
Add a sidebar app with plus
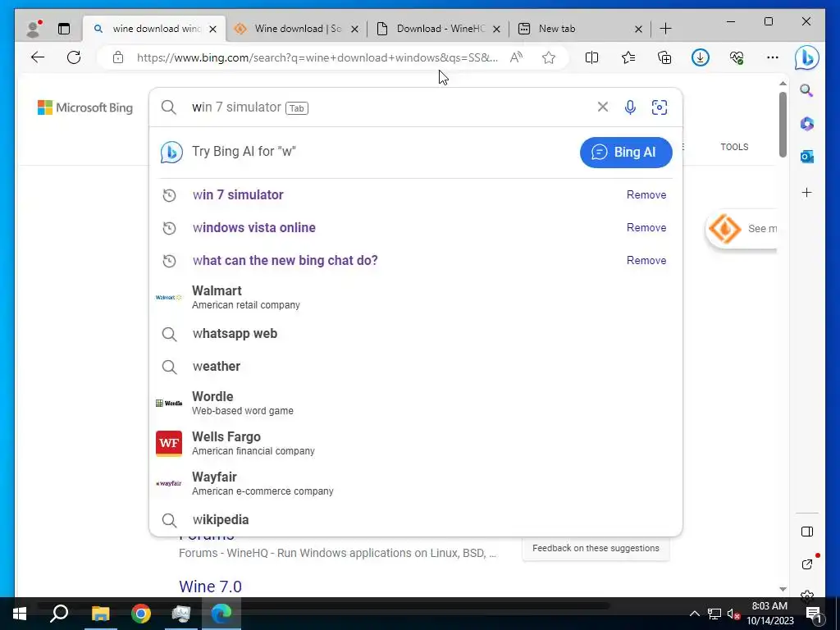(807, 192)
